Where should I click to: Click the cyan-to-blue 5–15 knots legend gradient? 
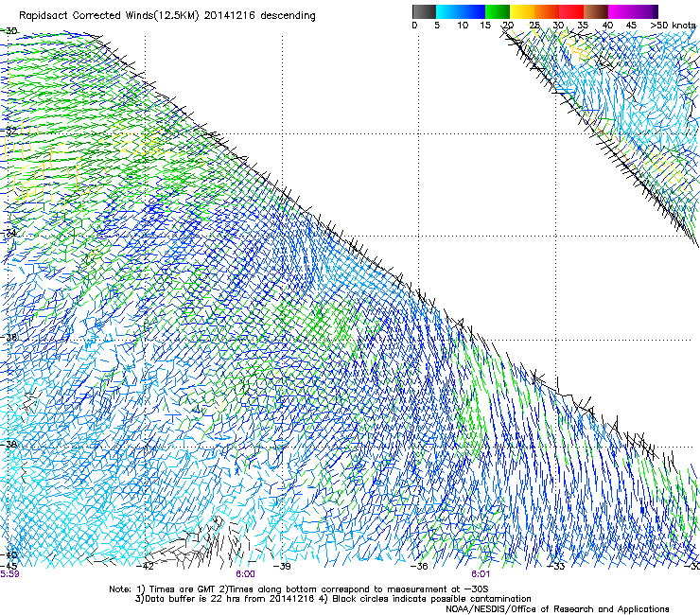[x=461, y=11]
